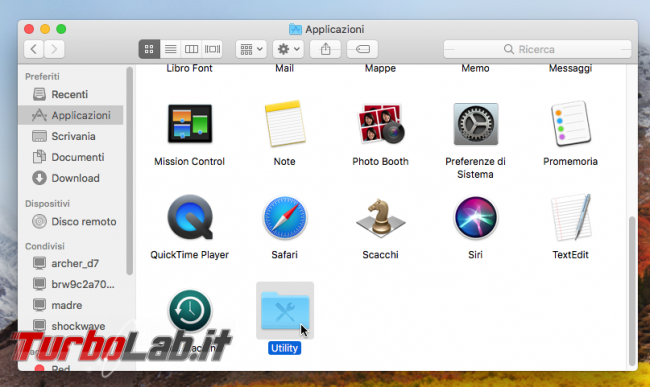Click the Edit Tags toolbar button

[362, 49]
